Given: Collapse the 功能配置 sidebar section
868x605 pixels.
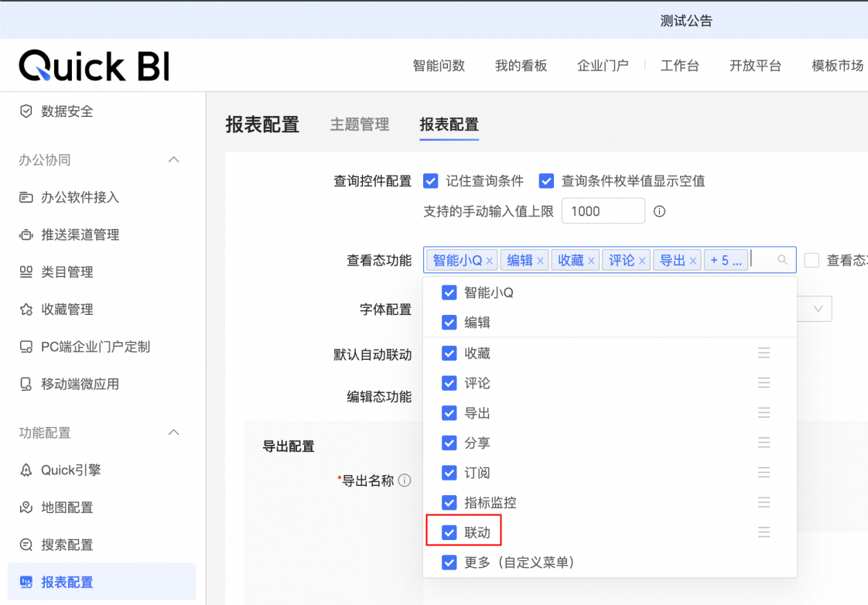Looking at the screenshot, I should click(x=174, y=432).
